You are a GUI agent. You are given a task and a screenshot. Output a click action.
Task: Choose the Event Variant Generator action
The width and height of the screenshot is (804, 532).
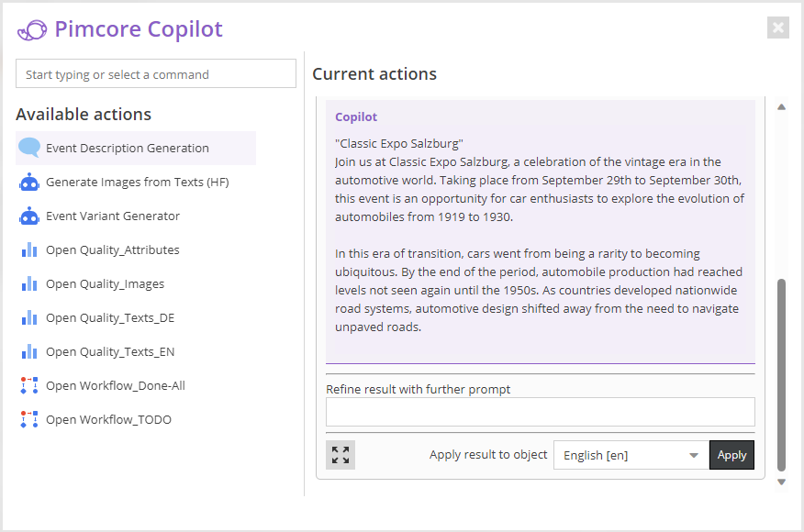tap(136, 216)
